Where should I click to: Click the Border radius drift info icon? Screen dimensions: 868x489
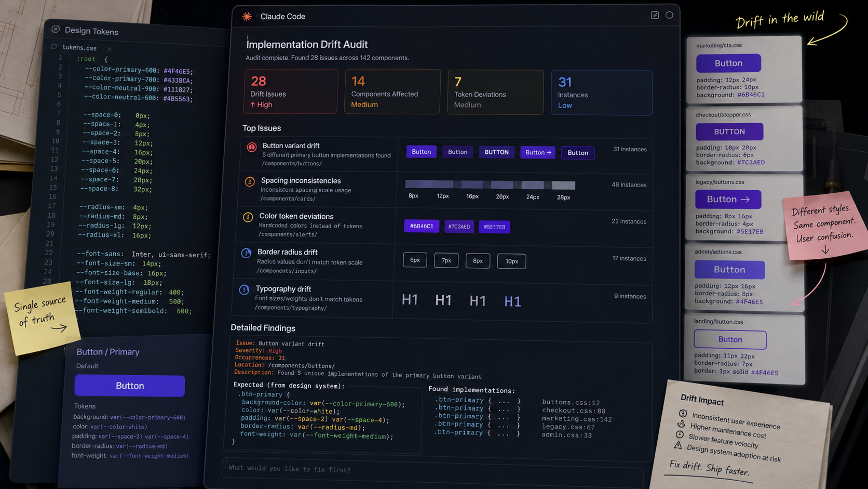point(246,253)
